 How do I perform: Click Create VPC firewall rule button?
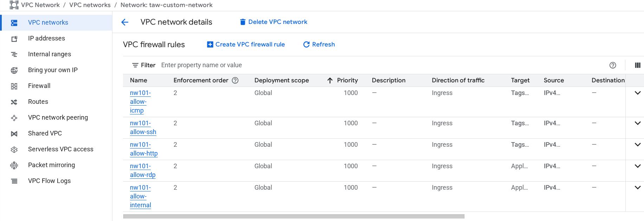click(246, 44)
